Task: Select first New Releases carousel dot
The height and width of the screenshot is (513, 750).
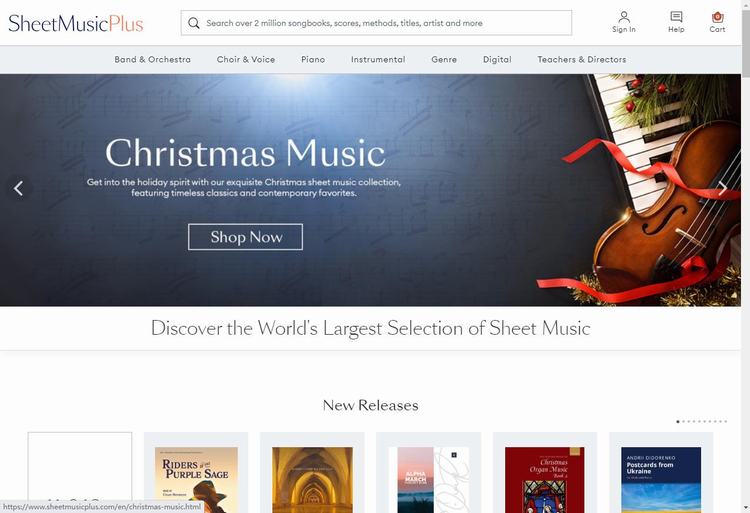Action: click(x=678, y=422)
